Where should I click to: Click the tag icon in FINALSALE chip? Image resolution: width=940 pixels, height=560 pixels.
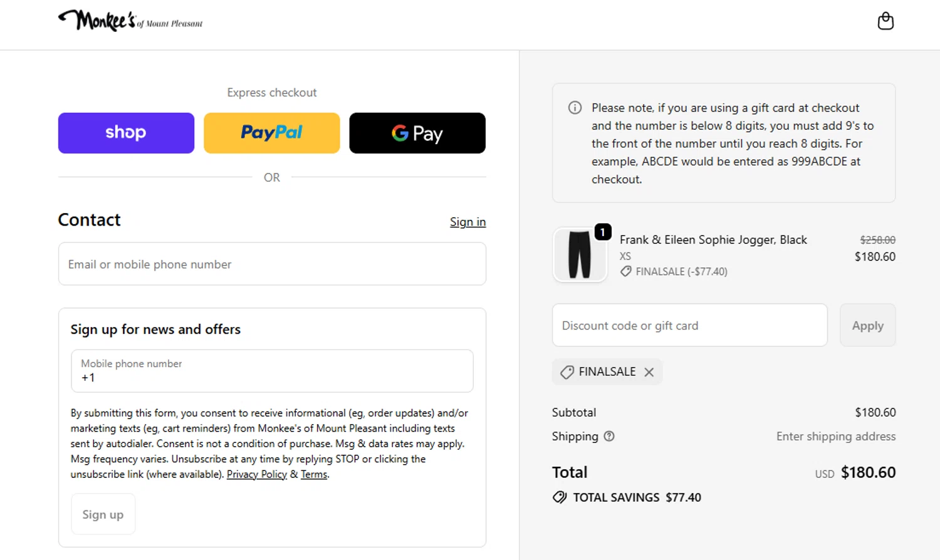pyautogui.click(x=567, y=372)
